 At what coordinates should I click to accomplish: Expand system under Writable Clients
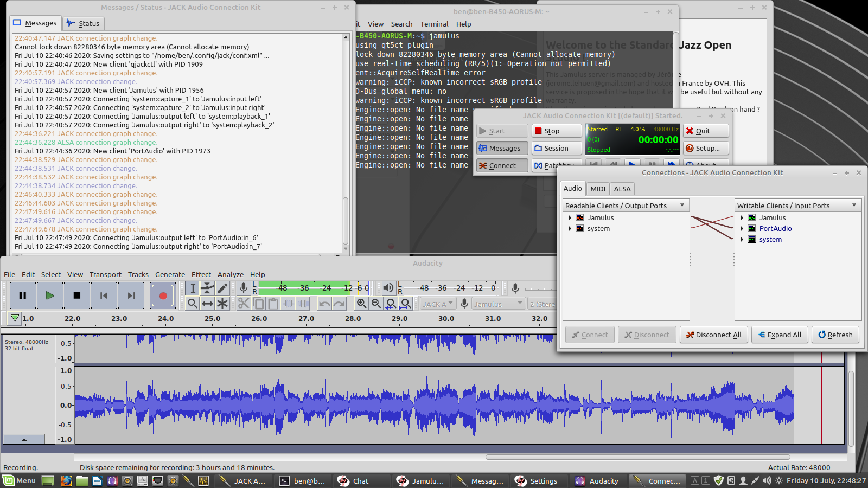click(742, 239)
